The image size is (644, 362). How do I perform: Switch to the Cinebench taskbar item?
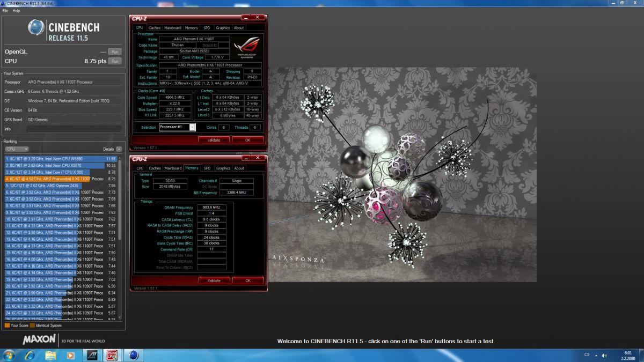[x=134, y=355]
